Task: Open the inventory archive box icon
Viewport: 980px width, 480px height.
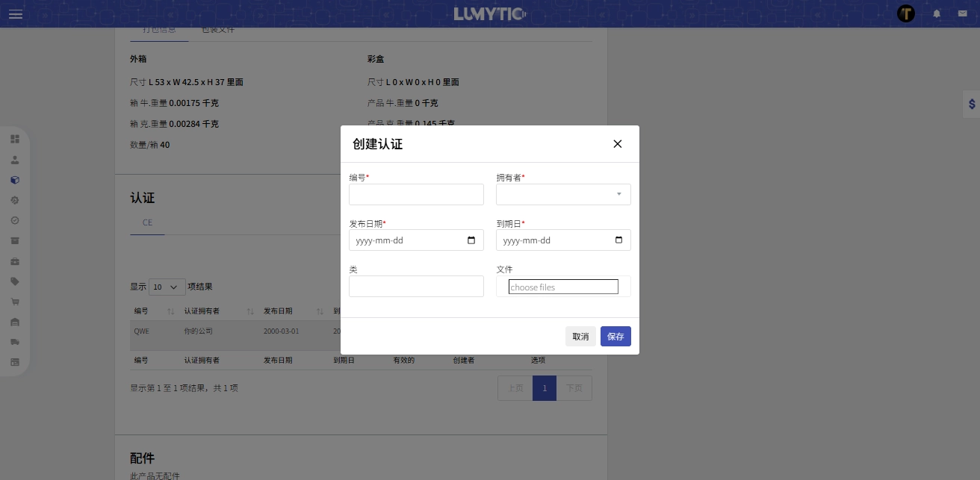Action: [x=15, y=240]
